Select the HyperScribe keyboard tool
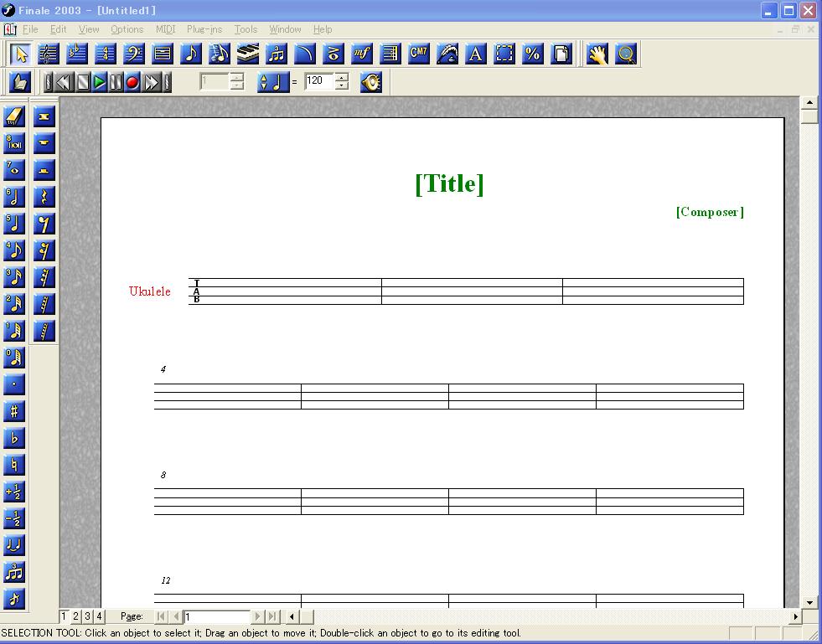 coord(248,54)
